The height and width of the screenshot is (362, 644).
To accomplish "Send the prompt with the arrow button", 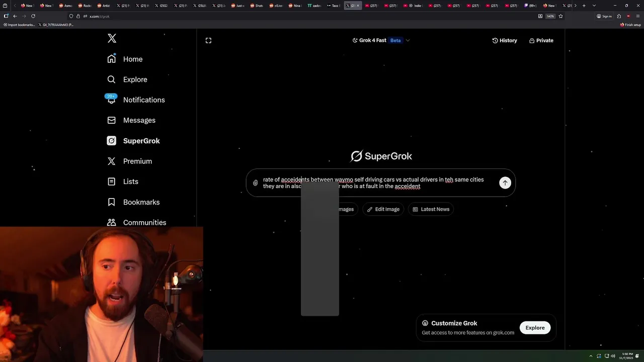I will coord(505,183).
